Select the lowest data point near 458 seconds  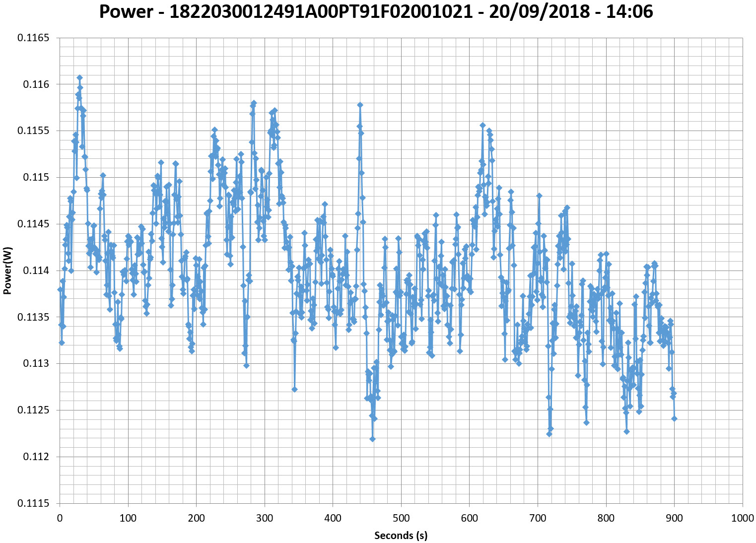372,439
